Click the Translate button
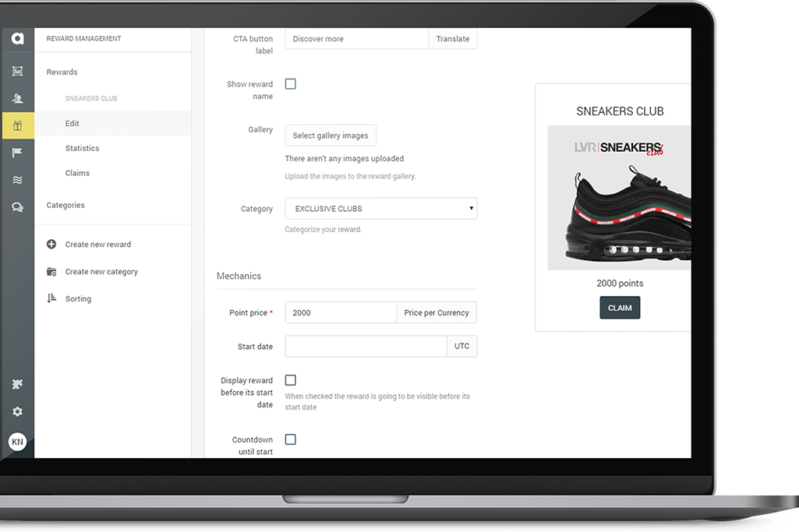The height and width of the screenshot is (532, 799). [x=453, y=39]
